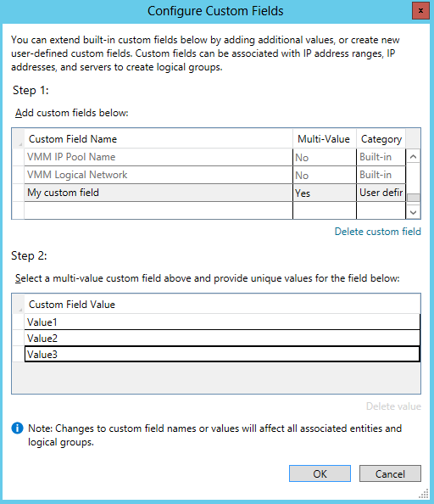This screenshot has height=504, width=434.
Task: Confirm changes with the OK button
Action: (320, 473)
